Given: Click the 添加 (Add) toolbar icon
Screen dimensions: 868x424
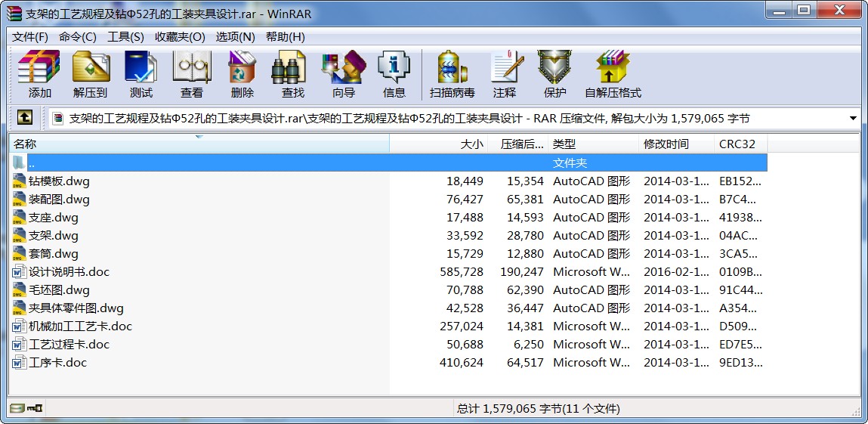Looking at the screenshot, I should pyautogui.click(x=39, y=74).
